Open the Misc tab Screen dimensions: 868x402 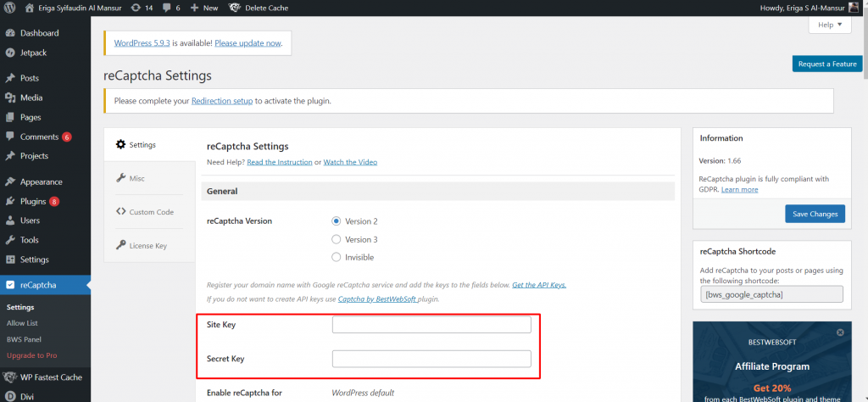tap(149, 178)
